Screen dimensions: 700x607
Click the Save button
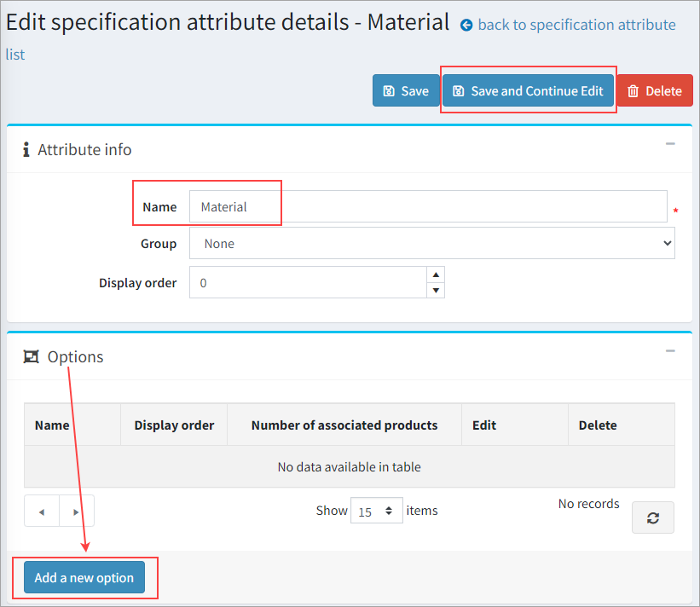[405, 91]
